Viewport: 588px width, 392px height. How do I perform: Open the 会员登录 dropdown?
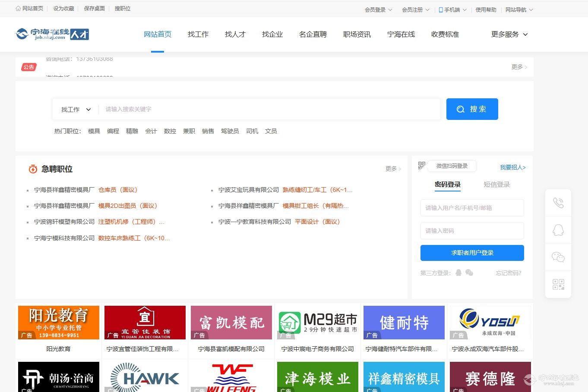tap(378, 9)
